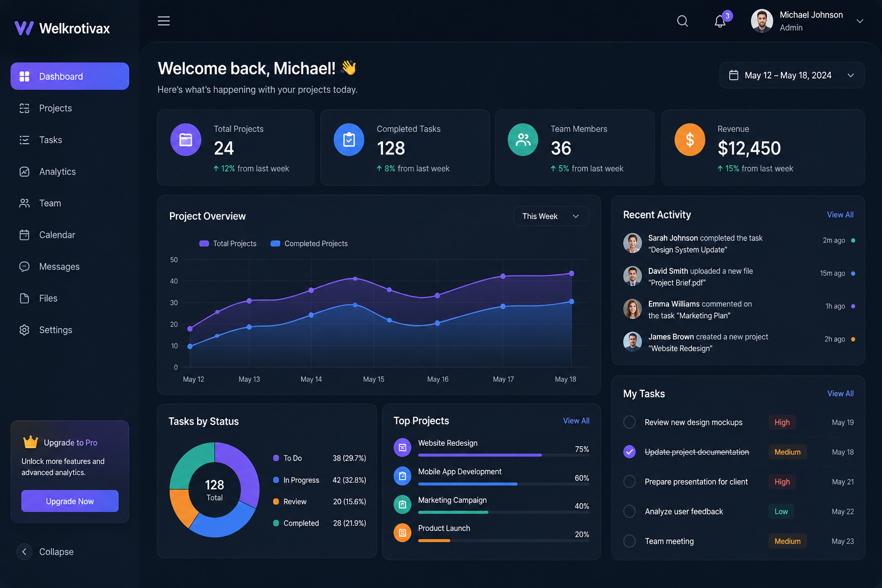
Task: Collapse the sidebar with the chevron arrow
Action: point(24,552)
